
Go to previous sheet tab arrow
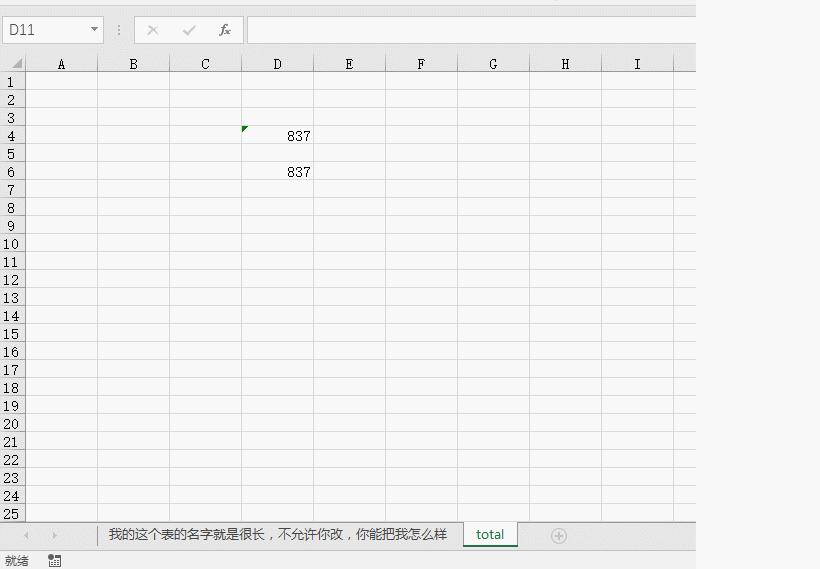26,535
